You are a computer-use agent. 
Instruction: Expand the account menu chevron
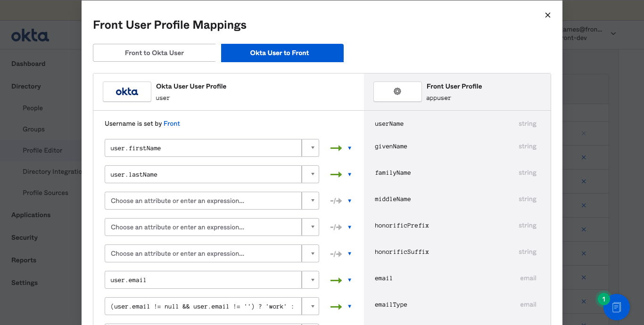click(x=613, y=33)
